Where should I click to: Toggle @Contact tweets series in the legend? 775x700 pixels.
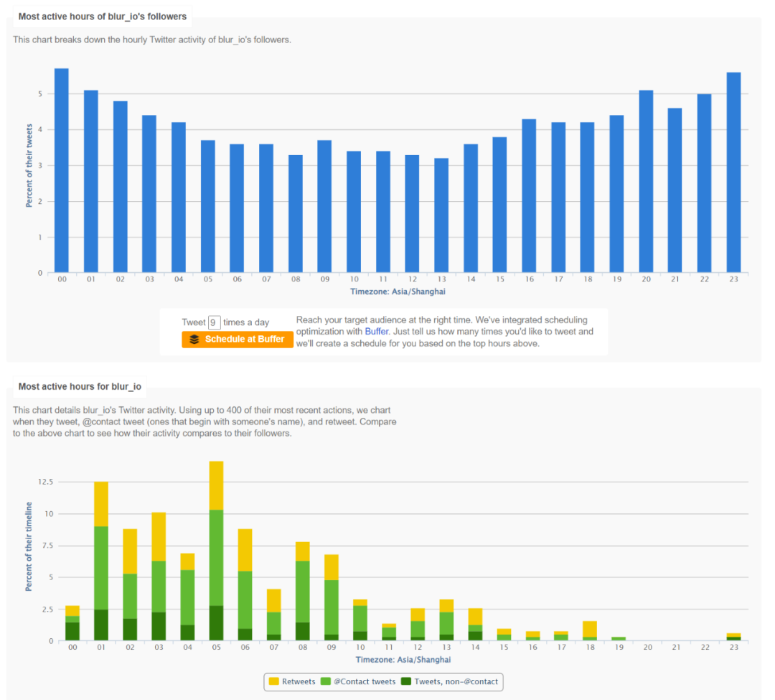point(358,682)
